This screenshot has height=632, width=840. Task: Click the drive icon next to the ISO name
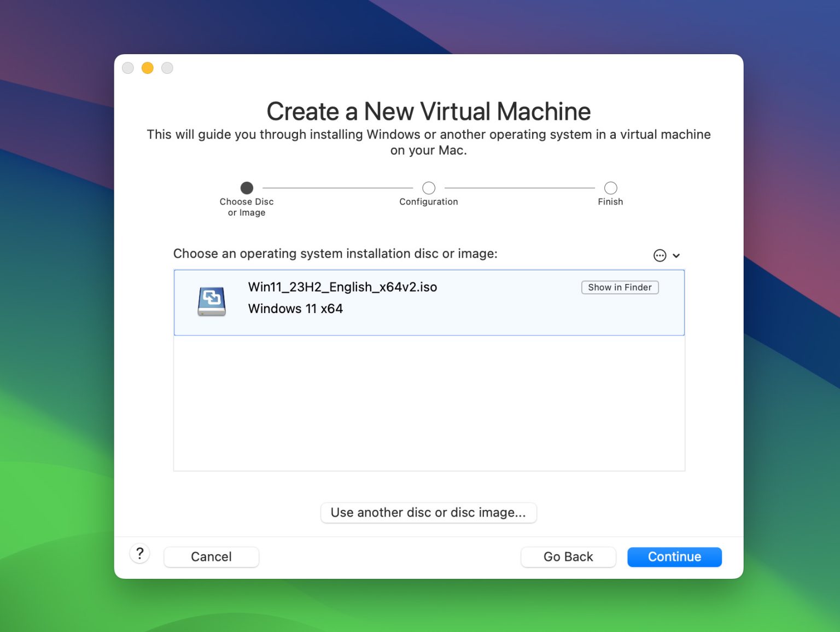[x=212, y=301]
